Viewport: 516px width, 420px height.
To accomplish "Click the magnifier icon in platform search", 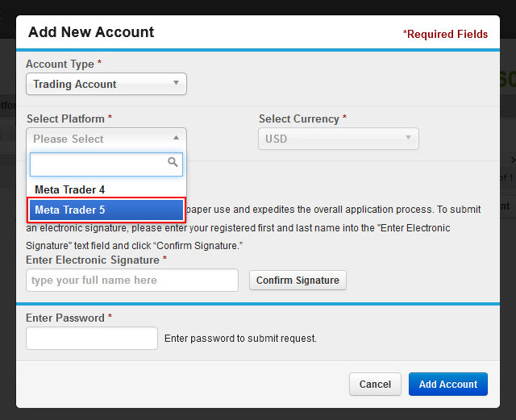I will point(173,162).
